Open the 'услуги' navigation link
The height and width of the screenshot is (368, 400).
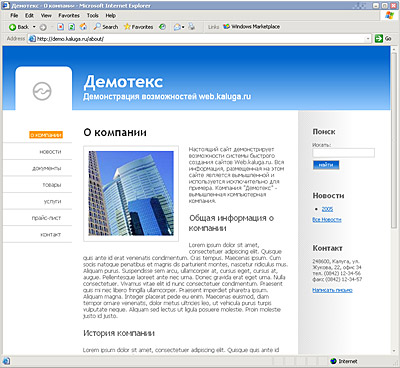(x=52, y=202)
